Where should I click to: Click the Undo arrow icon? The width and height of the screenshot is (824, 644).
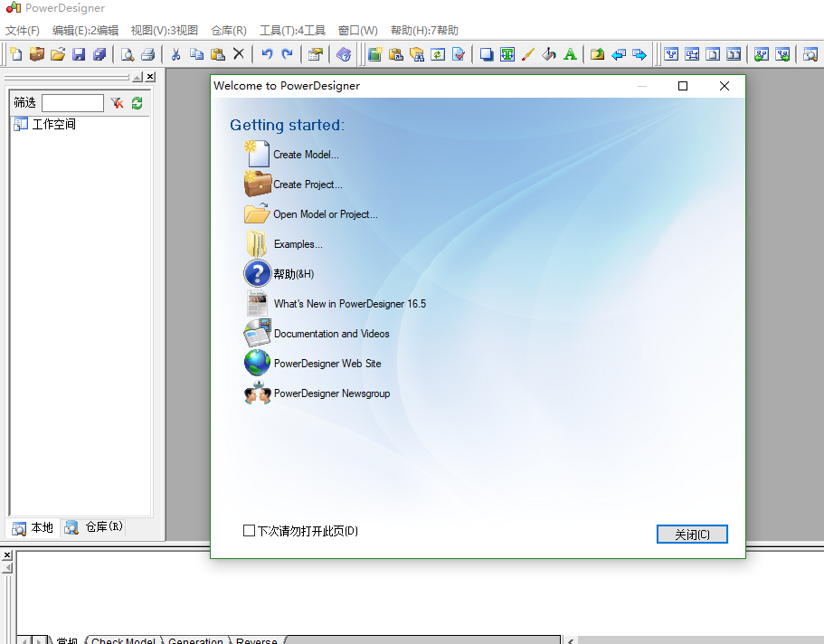(x=267, y=54)
